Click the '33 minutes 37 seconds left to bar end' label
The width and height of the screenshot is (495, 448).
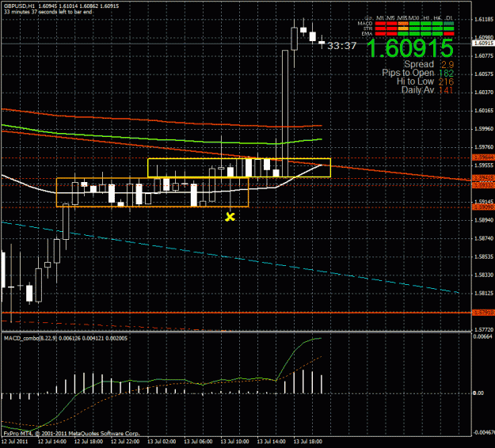click(x=48, y=12)
